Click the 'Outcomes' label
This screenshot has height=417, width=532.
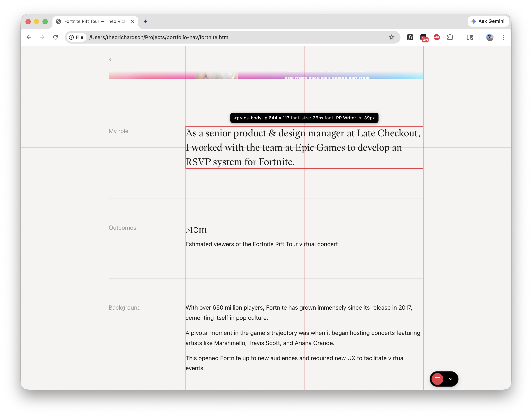point(122,228)
